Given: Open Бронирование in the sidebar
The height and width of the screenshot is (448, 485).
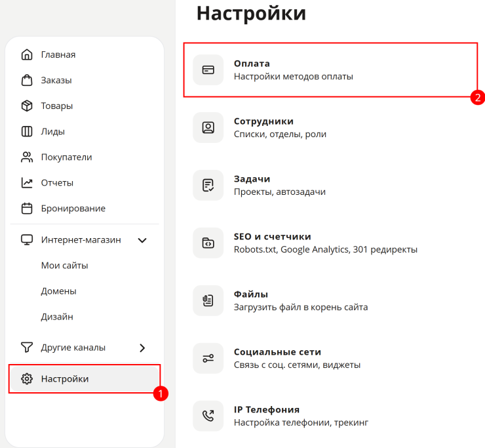Looking at the screenshot, I should tap(73, 209).
